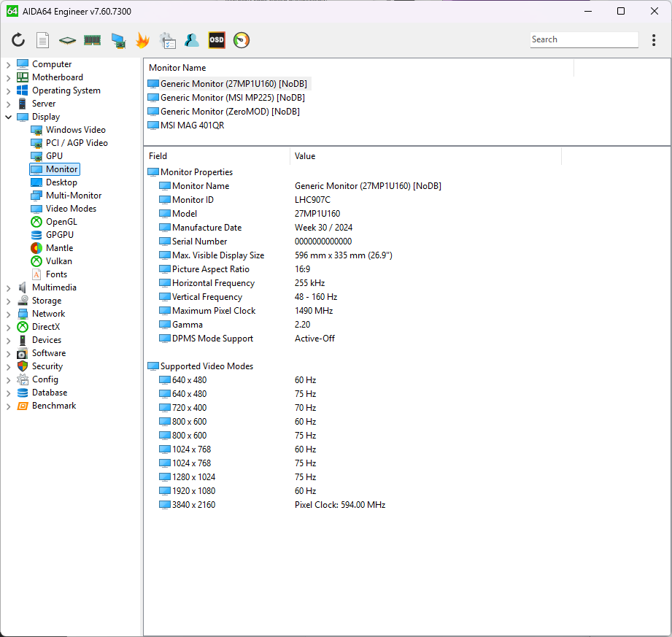672x637 pixels.
Task: Expand the Motherboard tree node
Action: (x=8, y=78)
